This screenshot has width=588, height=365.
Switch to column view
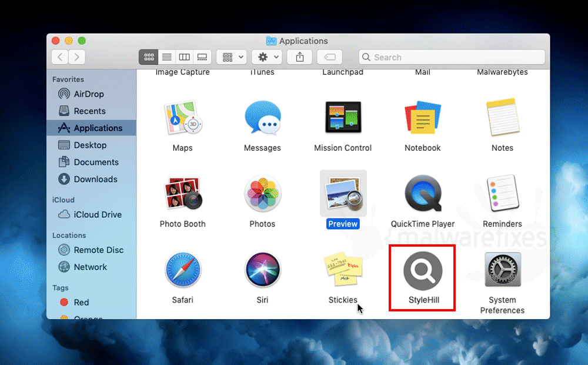click(184, 57)
